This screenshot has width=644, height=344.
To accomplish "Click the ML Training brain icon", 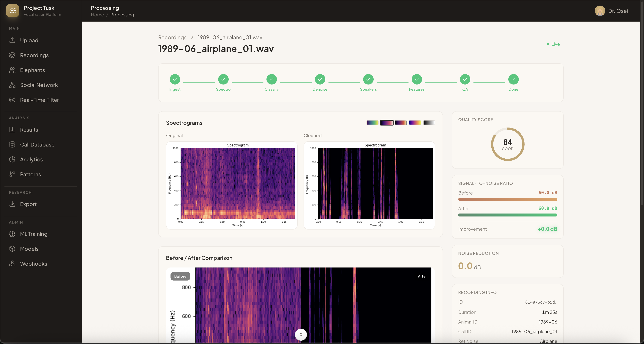I will [12, 234].
